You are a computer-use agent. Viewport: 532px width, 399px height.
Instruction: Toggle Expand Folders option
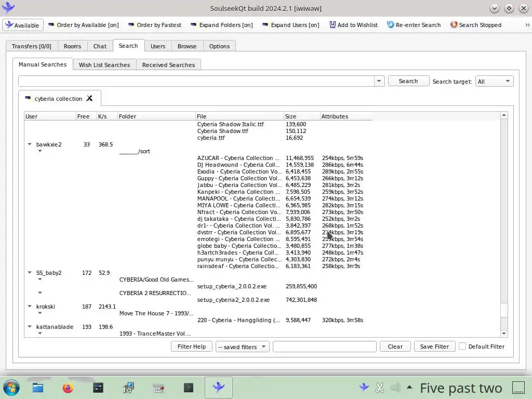click(222, 25)
